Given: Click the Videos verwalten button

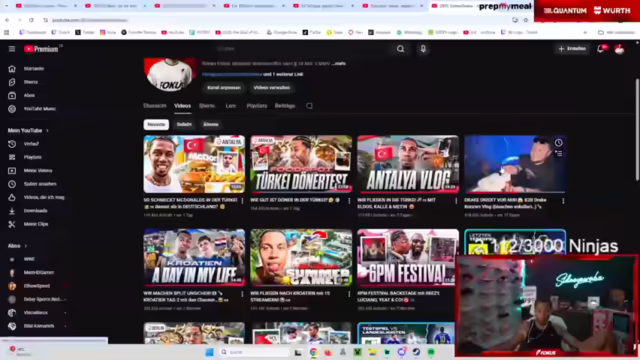Looking at the screenshot, I should pyautogui.click(x=272, y=88).
